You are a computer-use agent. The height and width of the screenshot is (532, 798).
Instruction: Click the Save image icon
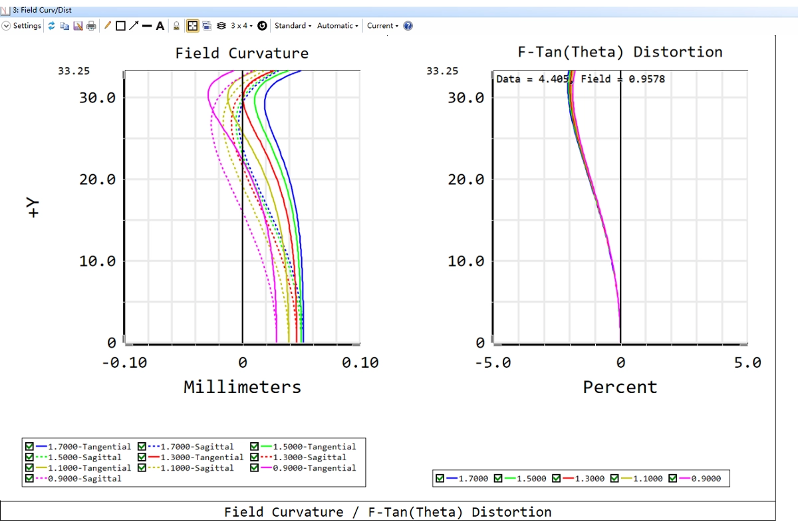(78, 26)
